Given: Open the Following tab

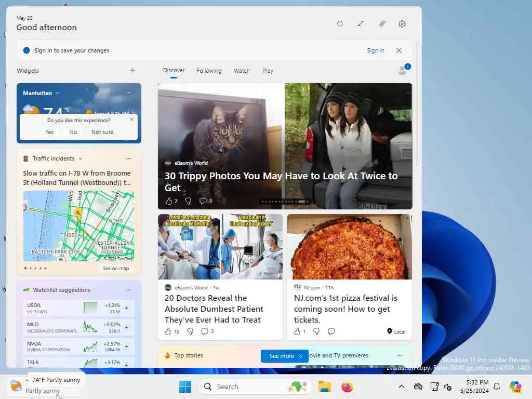Looking at the screenshot, I should click(x=209, y=71).
